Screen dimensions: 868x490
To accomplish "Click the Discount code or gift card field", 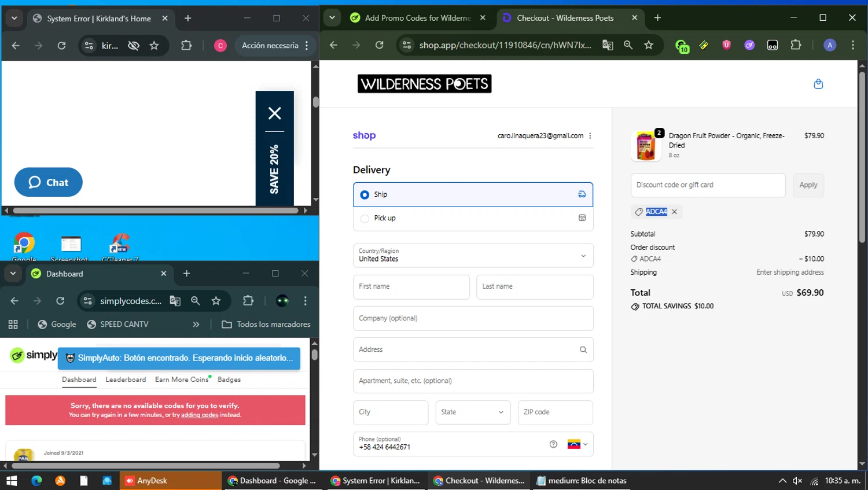I will coord(708,185).
